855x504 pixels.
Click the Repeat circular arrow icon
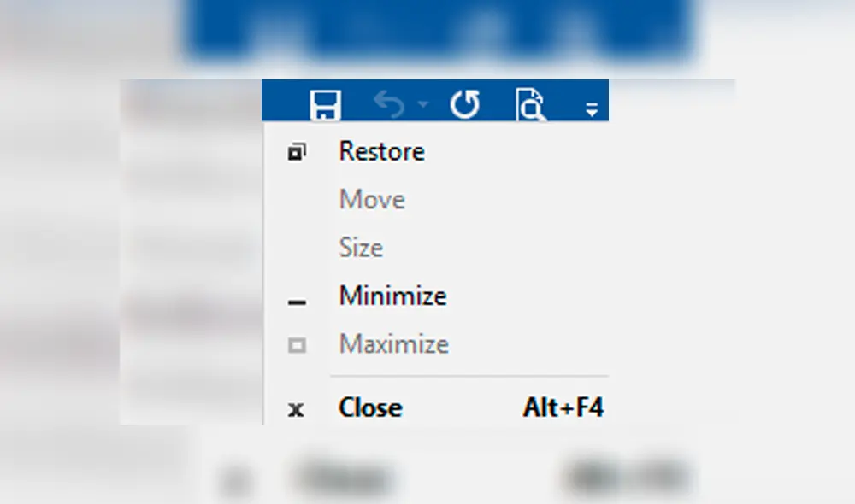tap(465, 105)
